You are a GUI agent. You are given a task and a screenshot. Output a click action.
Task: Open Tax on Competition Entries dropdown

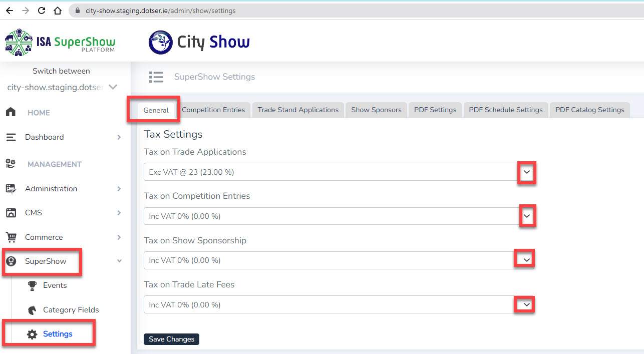[526, 216]
